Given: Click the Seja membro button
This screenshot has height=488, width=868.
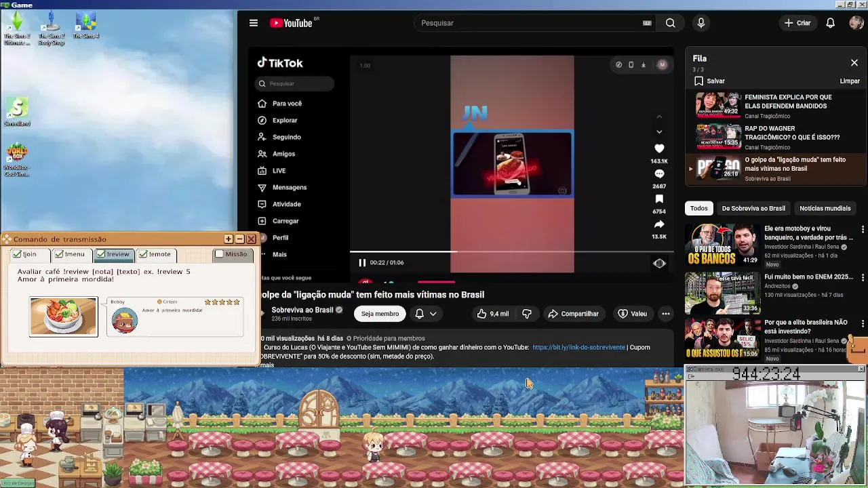Looking at the screenshot, I should click(x=380, y=314).
